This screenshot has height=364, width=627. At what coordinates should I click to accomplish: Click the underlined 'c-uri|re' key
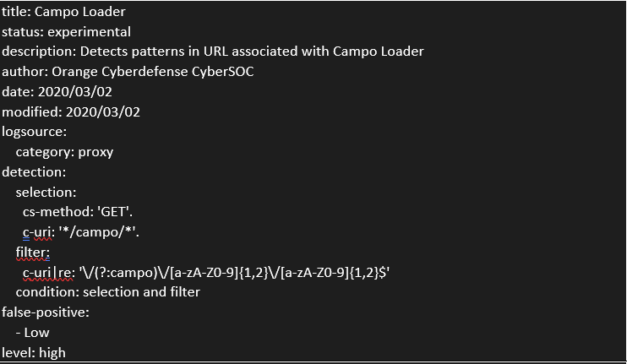point(47,273)
